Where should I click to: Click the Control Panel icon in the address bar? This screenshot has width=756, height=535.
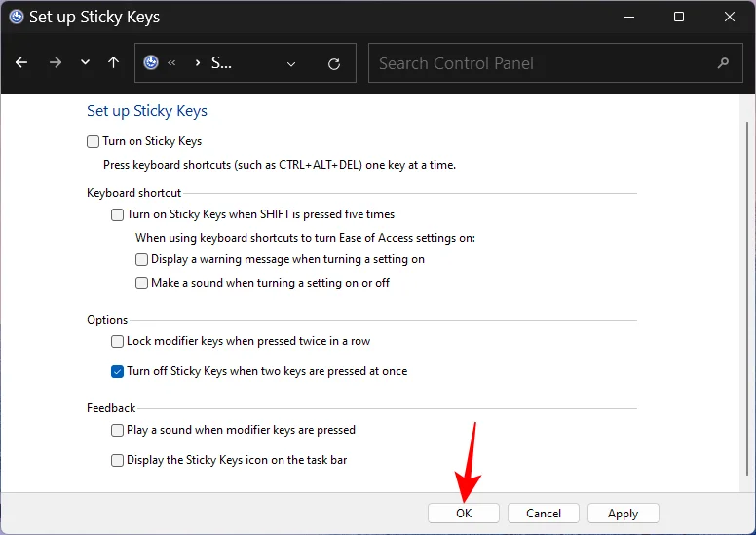pyautogui.click(x=151, y=62)
